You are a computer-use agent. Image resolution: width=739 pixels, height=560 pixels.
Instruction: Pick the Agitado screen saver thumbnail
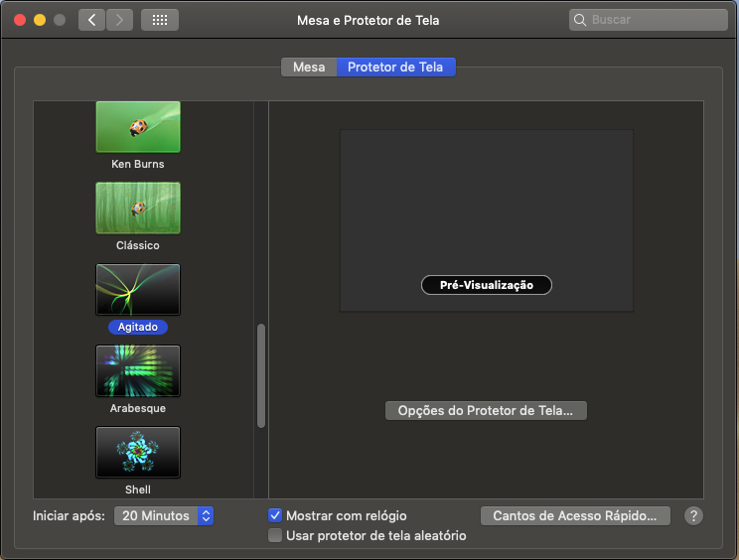click(138, 289)
